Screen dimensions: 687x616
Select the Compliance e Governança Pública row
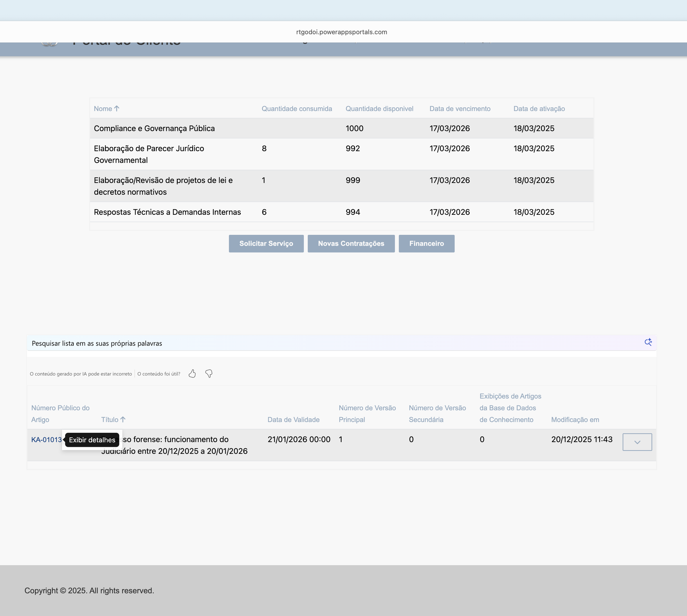(154, 129)
